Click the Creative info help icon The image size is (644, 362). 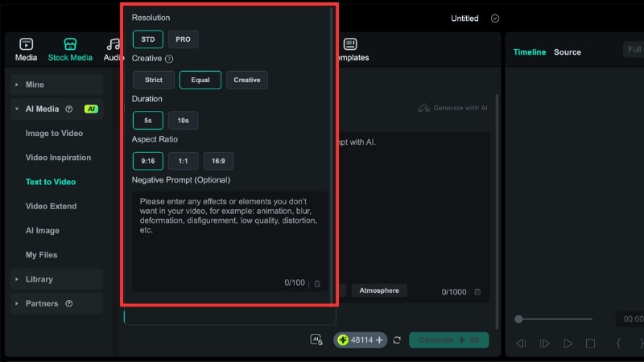tap(169, 59)
